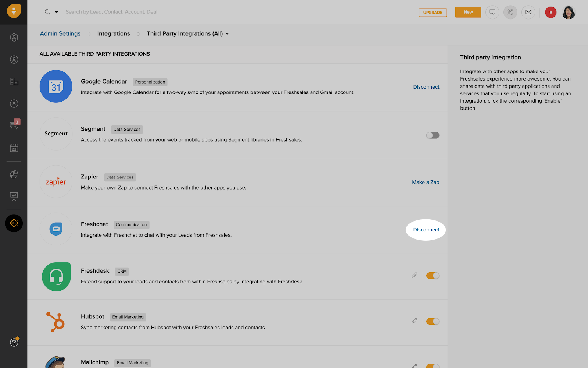This screenshot has width=588, height=368.
Task: Open the Reports pie chart icon
Action: click(x=14, y=174)
